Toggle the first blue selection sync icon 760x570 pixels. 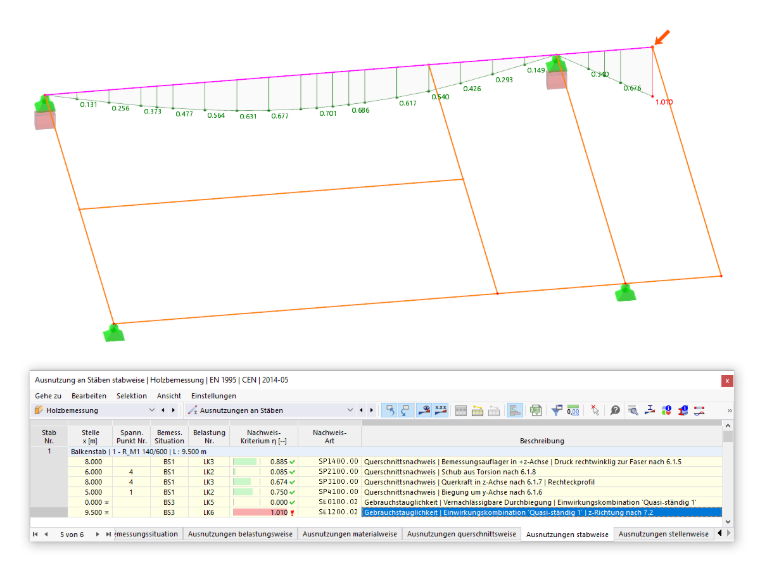(x=389, y=411)
